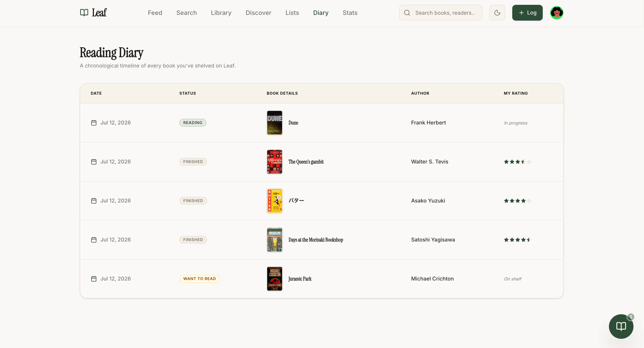
Task: Open Days at the Morisaki Bookshop title
Action: tap(316, 240)
